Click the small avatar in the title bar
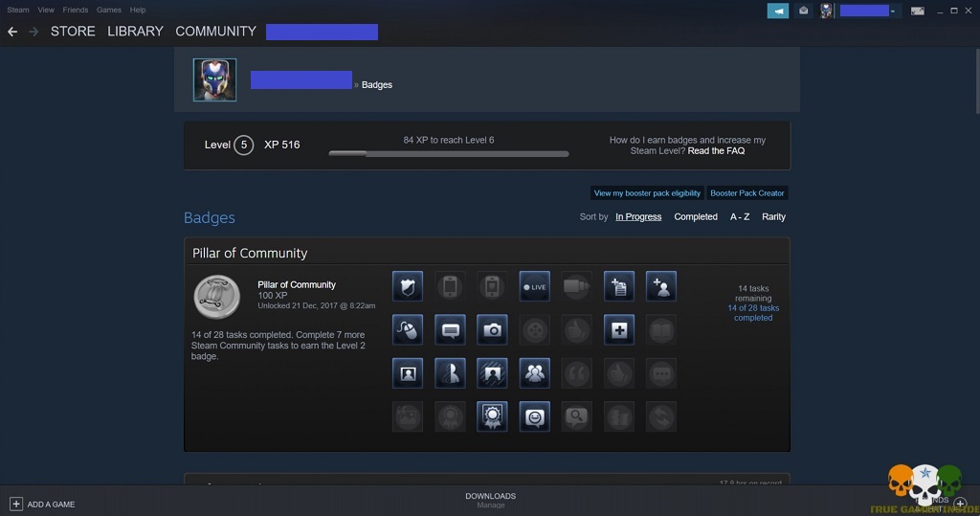980x516 pixels. point(826,11)
